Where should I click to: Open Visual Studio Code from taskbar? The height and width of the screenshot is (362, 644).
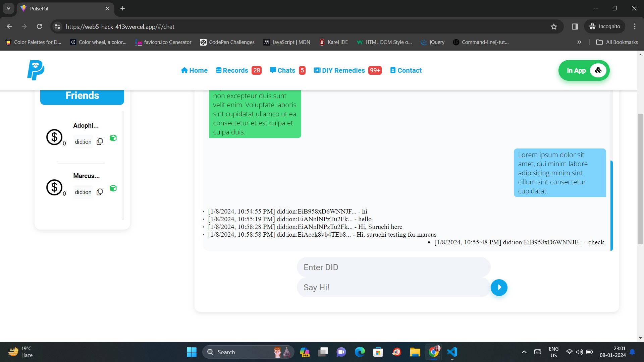coord(452,352)
